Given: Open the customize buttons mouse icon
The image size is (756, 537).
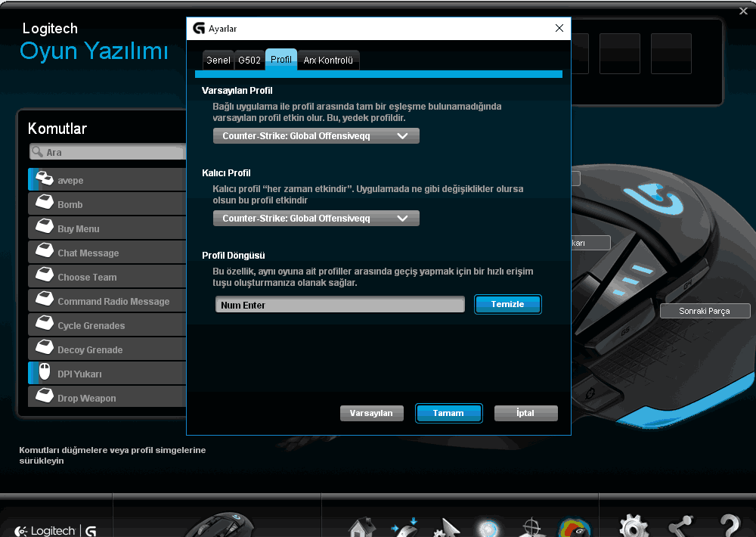Looking at the screenshot, I should [x=404, y=527].
